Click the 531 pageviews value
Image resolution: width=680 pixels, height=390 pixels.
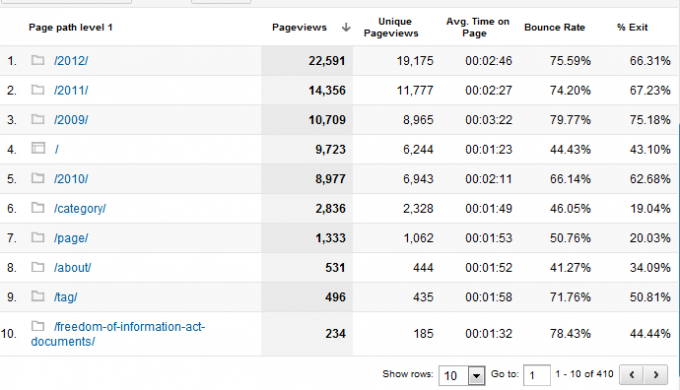pos(335,267)
